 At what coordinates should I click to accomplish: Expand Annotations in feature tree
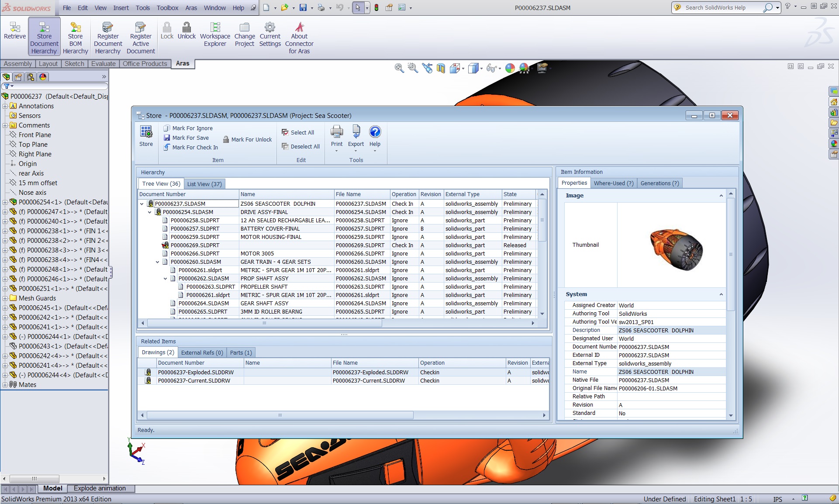pyautogui.click(x=5, y=106)
